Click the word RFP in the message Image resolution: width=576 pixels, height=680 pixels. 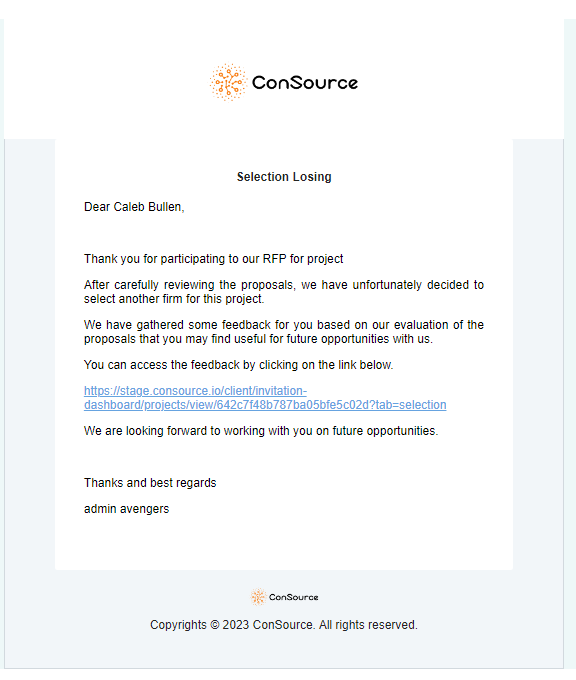[x=275, y=259]
